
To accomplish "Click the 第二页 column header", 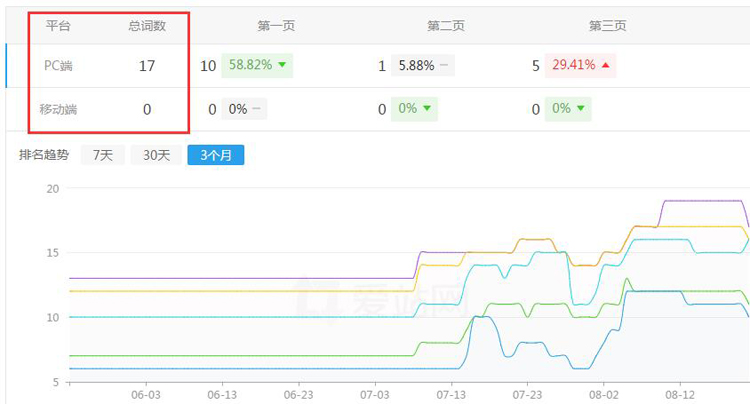I will pos(445,26).
